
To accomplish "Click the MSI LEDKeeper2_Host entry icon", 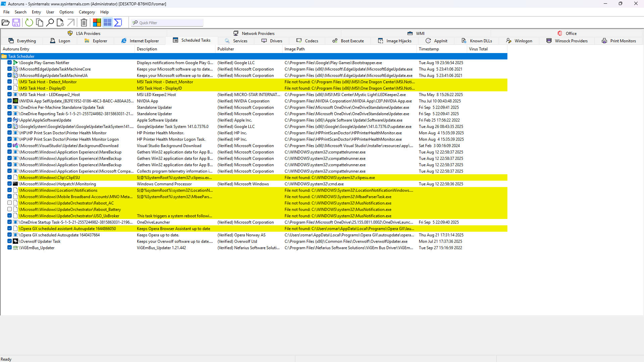I will coord(15,95).
